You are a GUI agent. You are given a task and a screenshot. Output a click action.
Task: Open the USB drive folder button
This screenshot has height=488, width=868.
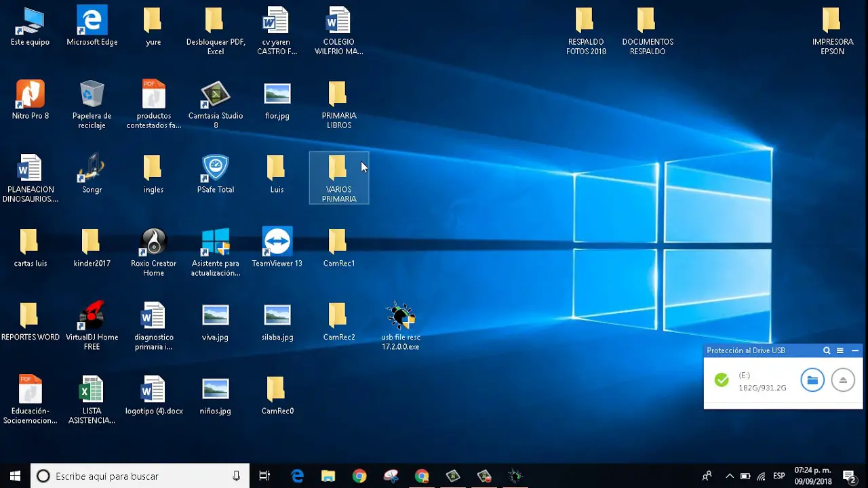click(812, 380)
